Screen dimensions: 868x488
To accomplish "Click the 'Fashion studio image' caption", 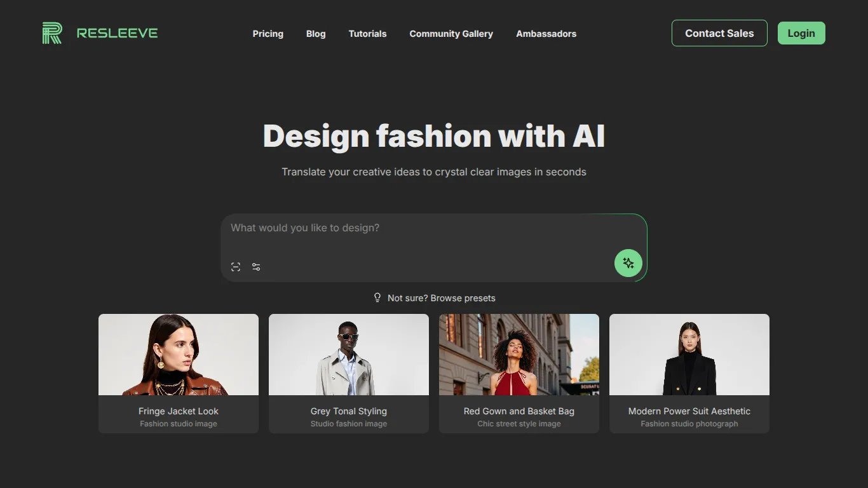I will pos(179,424).
